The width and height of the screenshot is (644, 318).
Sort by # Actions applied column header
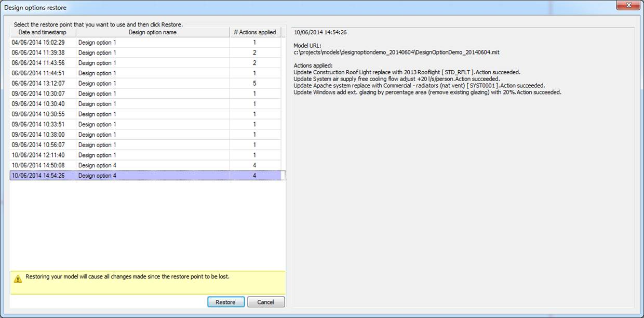(x=254, y=32)
